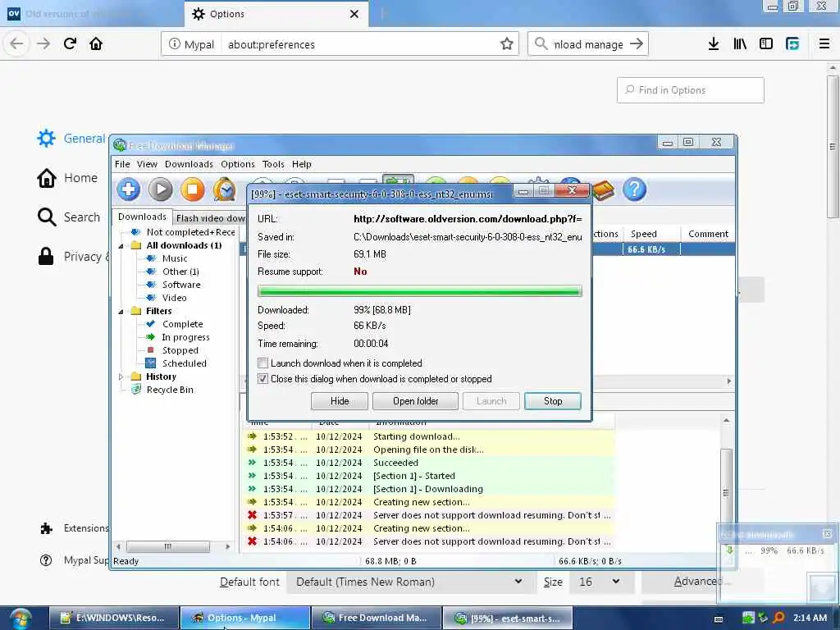Screen dimensions: 840x630
Task: Open the File menu in FDM
Action: click(x=122, y=164)
